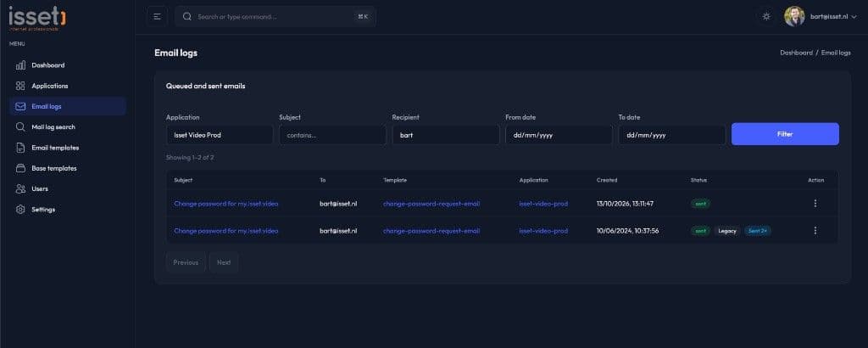The width and height of the screenshot is (868, 348).
Task: Click the Applications grid icon
Action: click(x=20, y=86)
